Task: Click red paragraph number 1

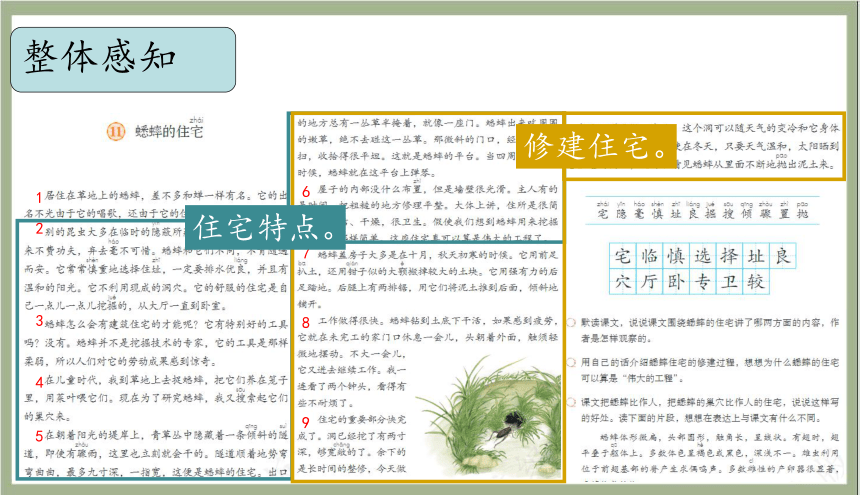Action: tap(39, 197)
